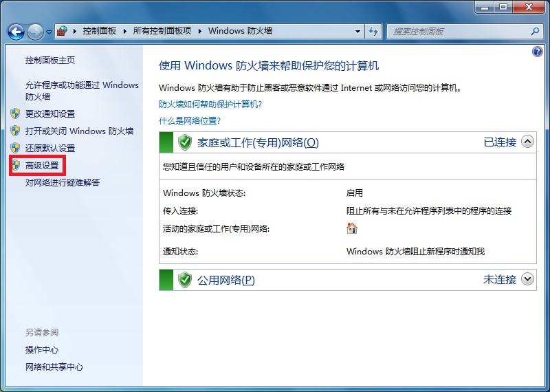Click 启用 firewall state value

(x=355, y=193)
